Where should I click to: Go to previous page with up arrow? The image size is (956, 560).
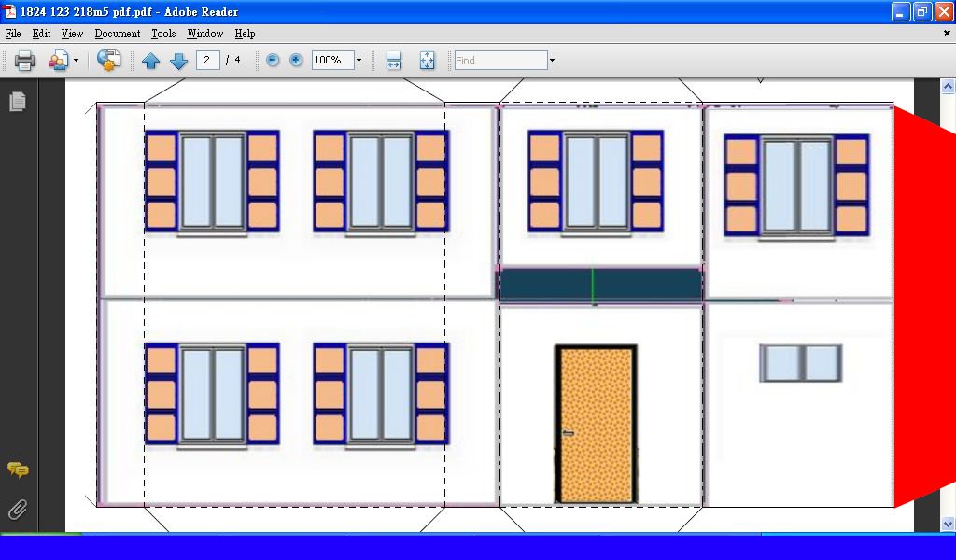(x=151, y=61)
